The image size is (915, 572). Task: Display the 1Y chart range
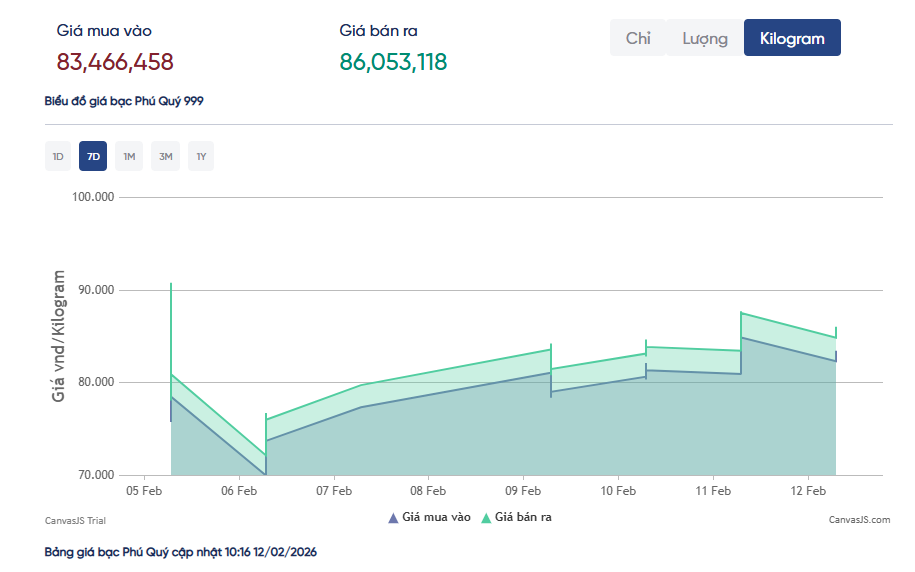coord(201,157)
